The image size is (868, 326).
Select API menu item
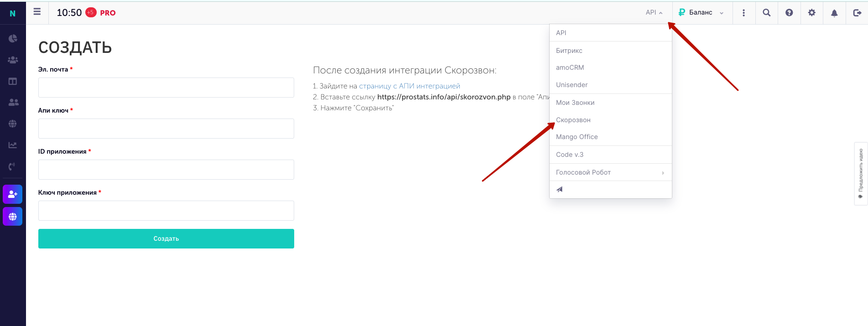point(610,33)
